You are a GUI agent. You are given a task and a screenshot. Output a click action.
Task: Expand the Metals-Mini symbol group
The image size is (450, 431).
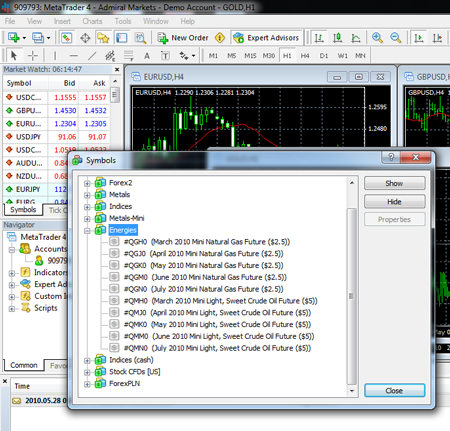pyautogui.click(x=87, y=219)
